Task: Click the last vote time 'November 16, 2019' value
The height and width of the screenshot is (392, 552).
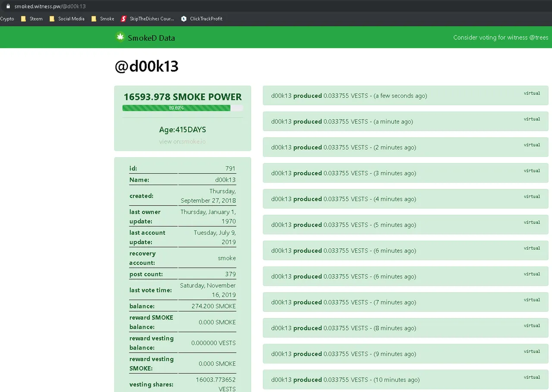Action: pos(208,290)
